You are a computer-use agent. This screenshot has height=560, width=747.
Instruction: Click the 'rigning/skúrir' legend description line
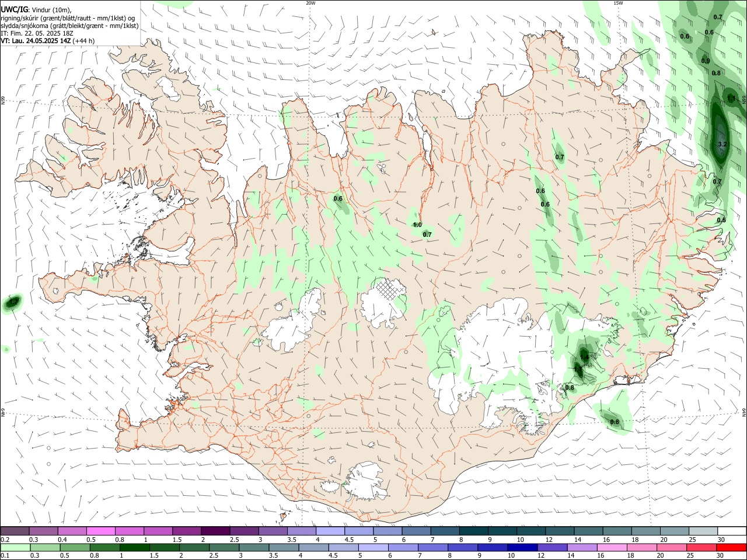tap(68, 18)
